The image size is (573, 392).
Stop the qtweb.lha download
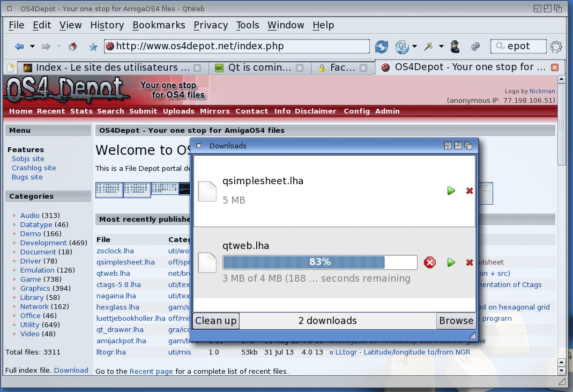coord(430,262)
